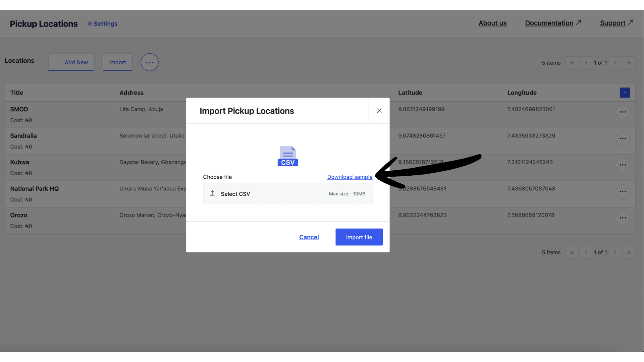Open the Support external link
Screen dimensions: 644x362
coord(613,23)
